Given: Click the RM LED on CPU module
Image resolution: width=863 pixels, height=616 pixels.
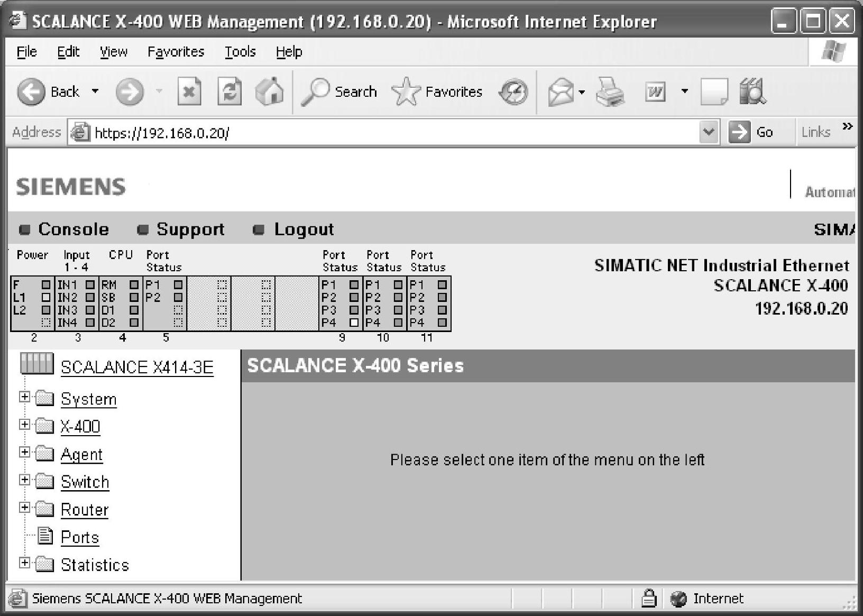Looking at the screenshot, I should coord(134,284).
